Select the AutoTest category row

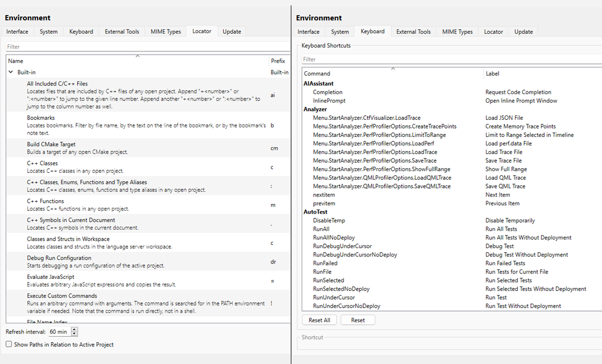click(x=315, y=212)
